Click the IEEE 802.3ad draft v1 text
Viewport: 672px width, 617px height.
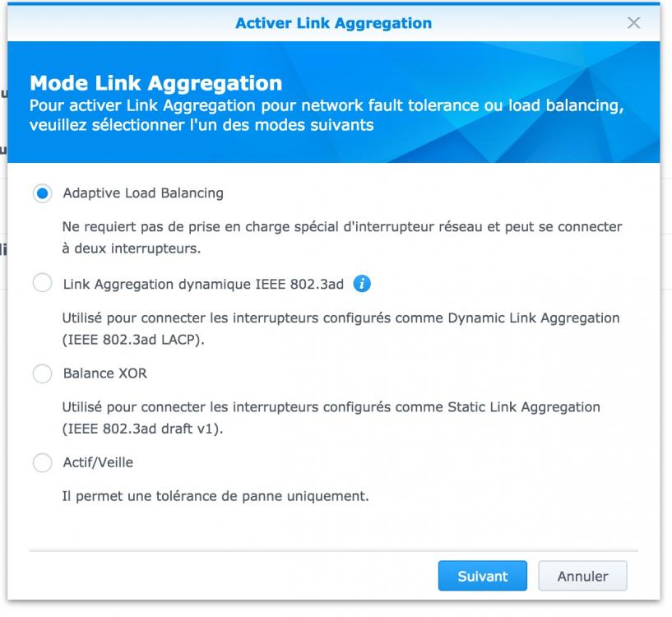coord(143,429)
